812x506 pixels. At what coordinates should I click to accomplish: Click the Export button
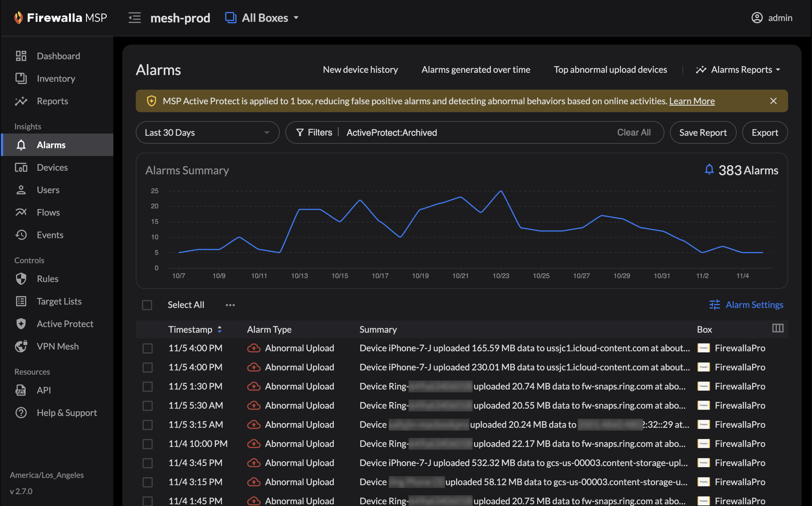pyautogui.click(x=764, y=133)
